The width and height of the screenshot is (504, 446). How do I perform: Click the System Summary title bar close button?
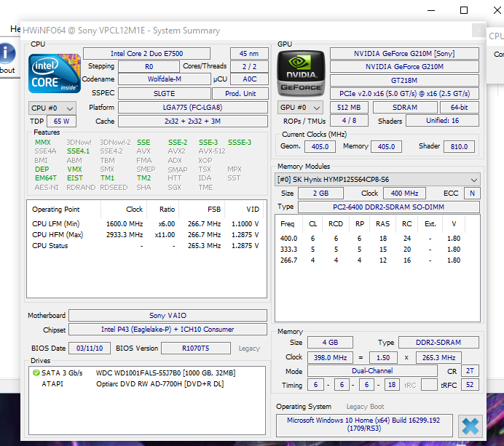[479, 31]
